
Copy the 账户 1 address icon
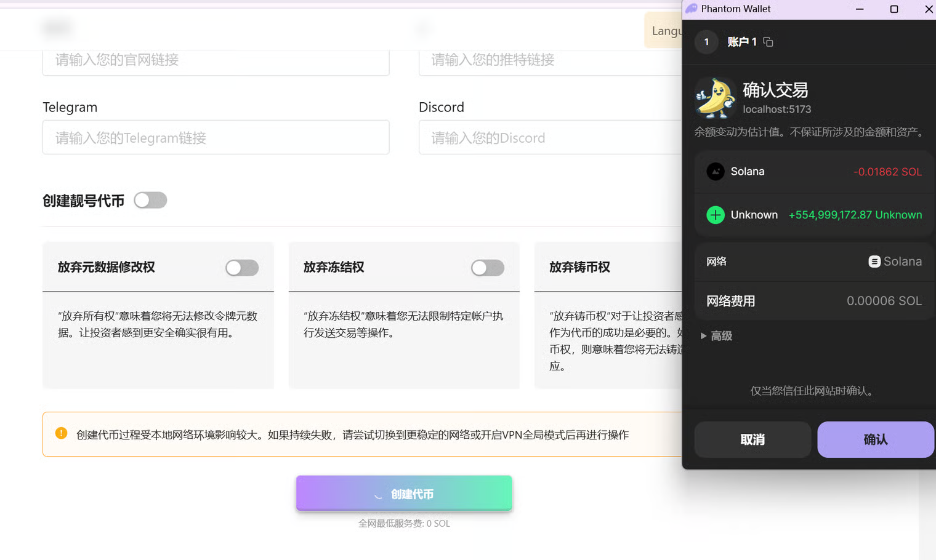[x=768, y=42]
